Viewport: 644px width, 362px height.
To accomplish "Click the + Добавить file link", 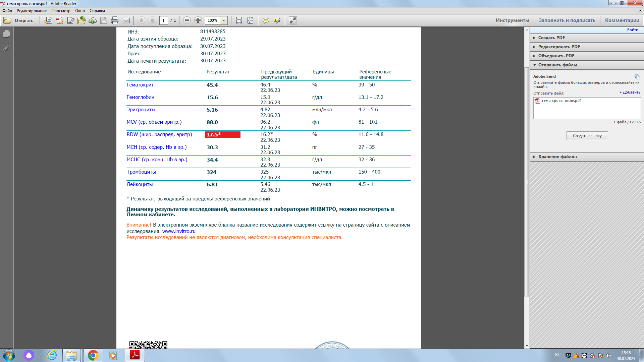I will 630,92.
